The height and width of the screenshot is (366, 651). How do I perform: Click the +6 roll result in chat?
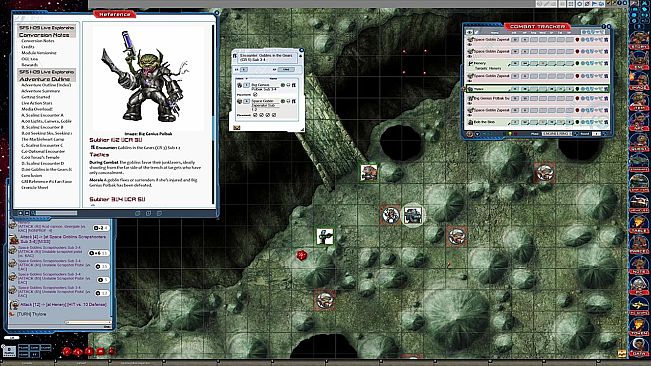point(99,253)
